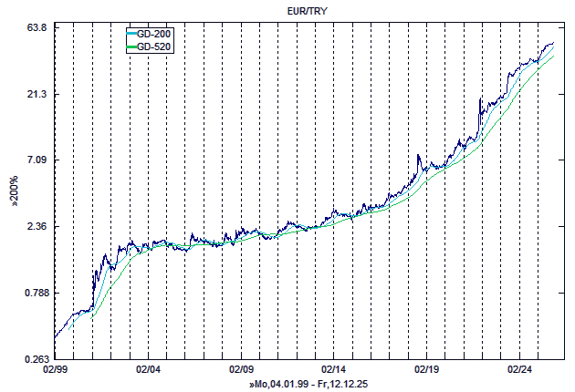The width and height of the screenshot is (575, 392).
Task: Select the 02/14 date on the time axis
Action: click(x=334, y=371)
